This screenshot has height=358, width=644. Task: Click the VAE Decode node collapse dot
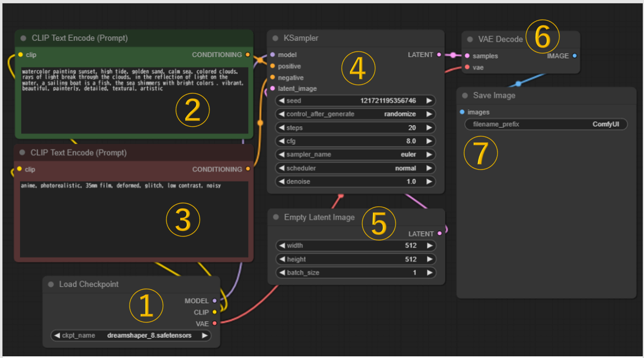point(470,39)
